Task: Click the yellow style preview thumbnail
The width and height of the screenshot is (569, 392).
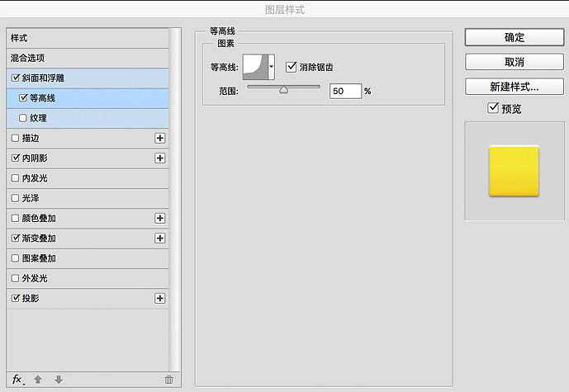Action: (514, 172)
